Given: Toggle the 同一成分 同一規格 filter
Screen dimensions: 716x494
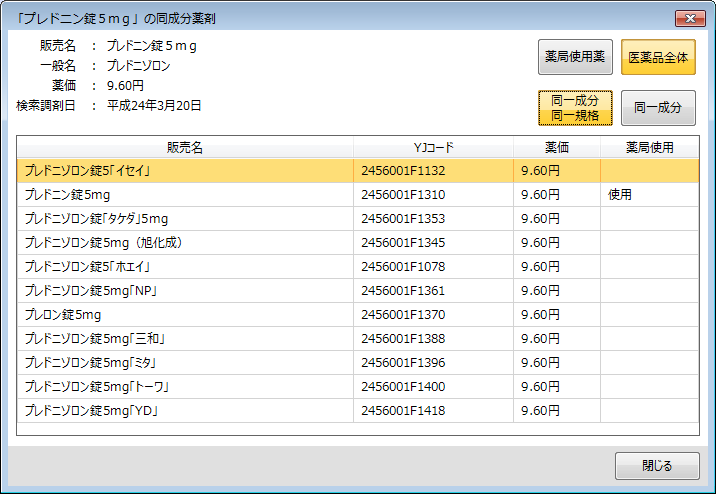Looking at the screenshot, I should [575, 108].
